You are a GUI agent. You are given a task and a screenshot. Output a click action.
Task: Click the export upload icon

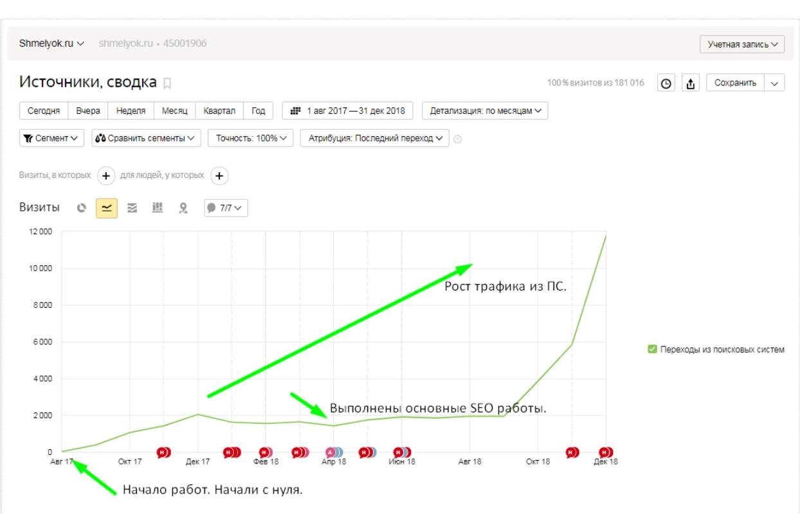tap(690, 83)
